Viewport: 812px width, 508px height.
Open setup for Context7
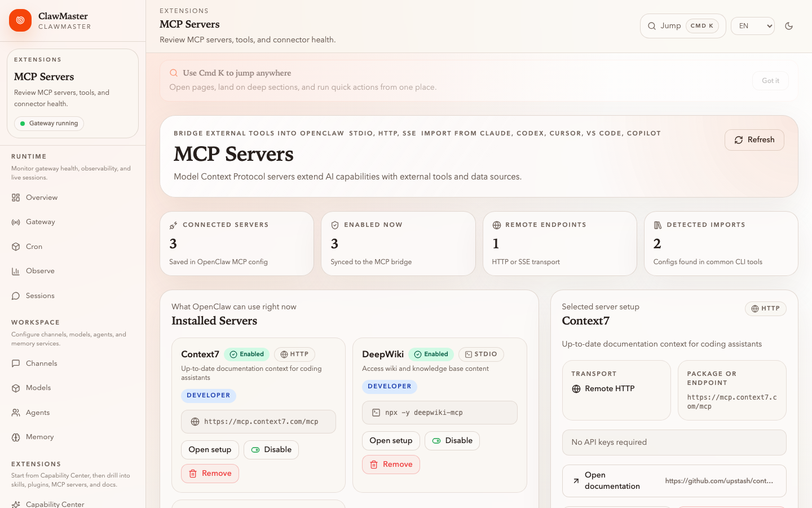tap(210, 450)
